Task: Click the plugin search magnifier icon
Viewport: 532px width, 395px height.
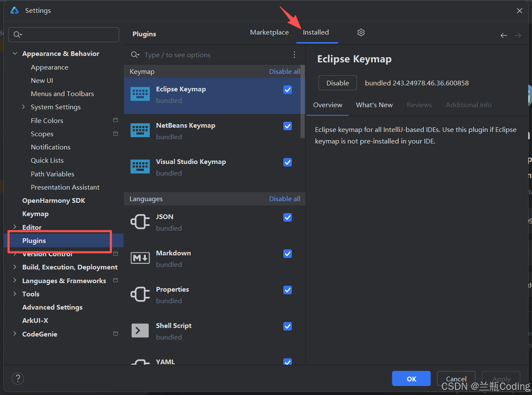Action: (135, 55)
